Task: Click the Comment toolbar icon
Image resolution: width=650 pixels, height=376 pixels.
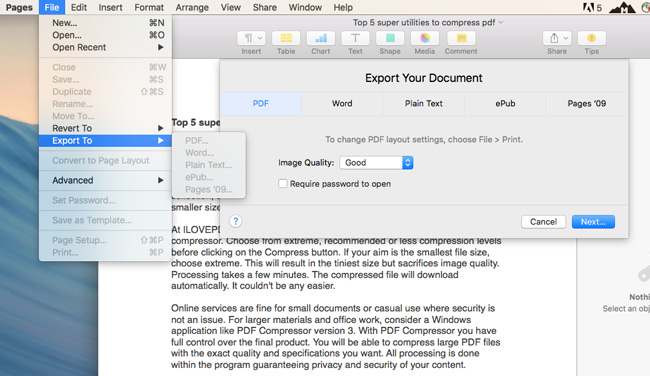Action: pos(461,39)
